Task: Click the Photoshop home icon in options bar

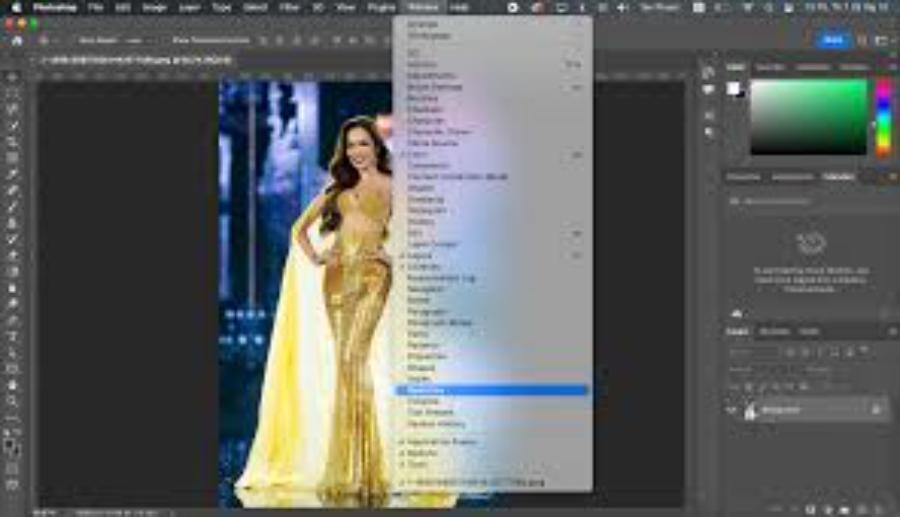Action: point(16,41)
